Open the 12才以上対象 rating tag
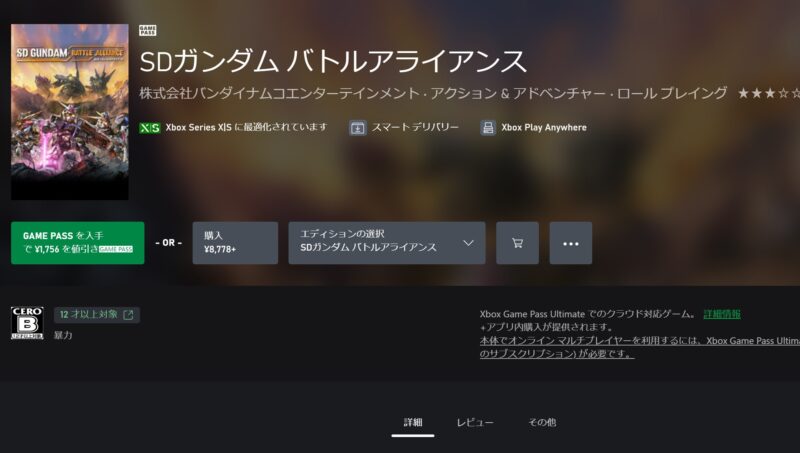This screenshot has height=453, width=800. click(x=96, y=315)
